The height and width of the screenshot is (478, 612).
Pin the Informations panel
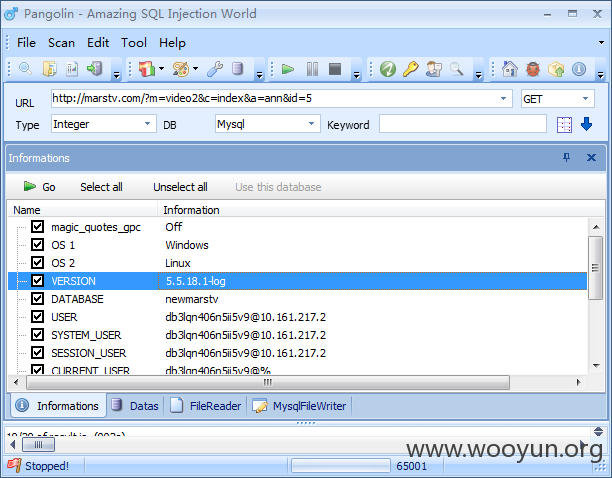click(x=566, y=158)
